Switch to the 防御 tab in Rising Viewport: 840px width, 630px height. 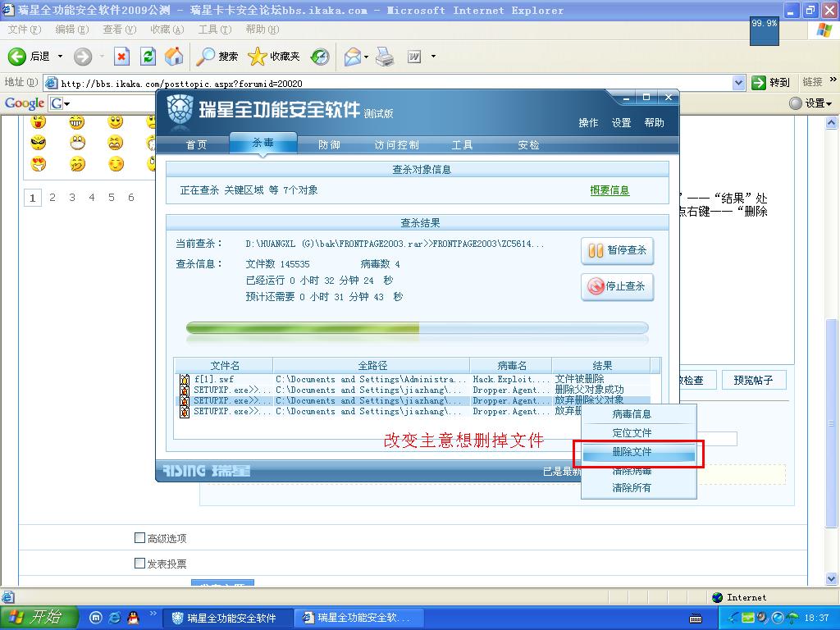[x=329, y=145]
